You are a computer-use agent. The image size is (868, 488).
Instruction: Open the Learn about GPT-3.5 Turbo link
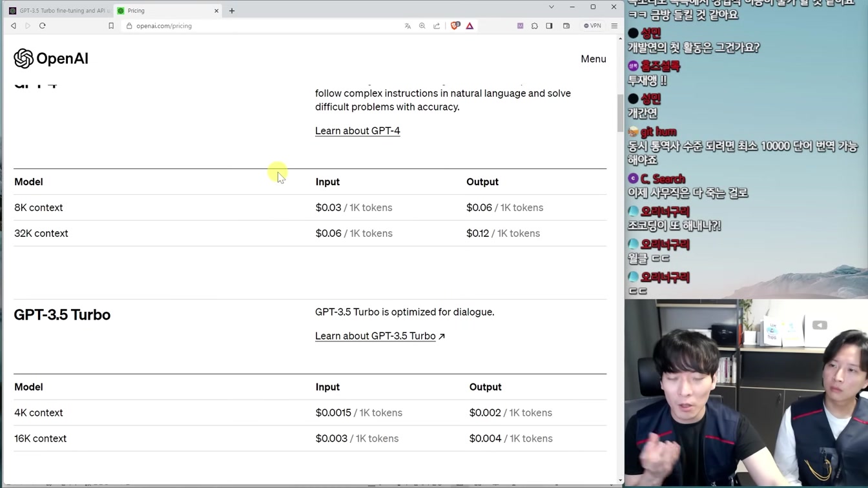(380, 336)
